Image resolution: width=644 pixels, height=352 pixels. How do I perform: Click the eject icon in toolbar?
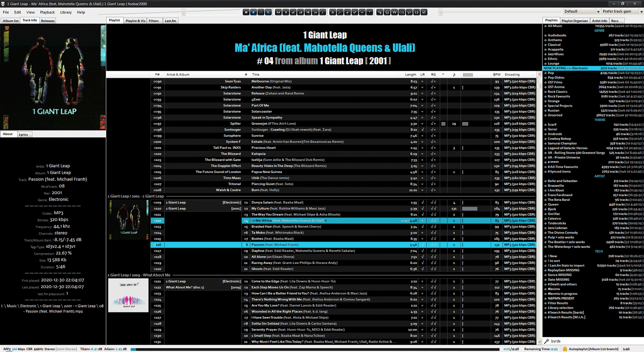pyautogui.click(x=332, y=12)
